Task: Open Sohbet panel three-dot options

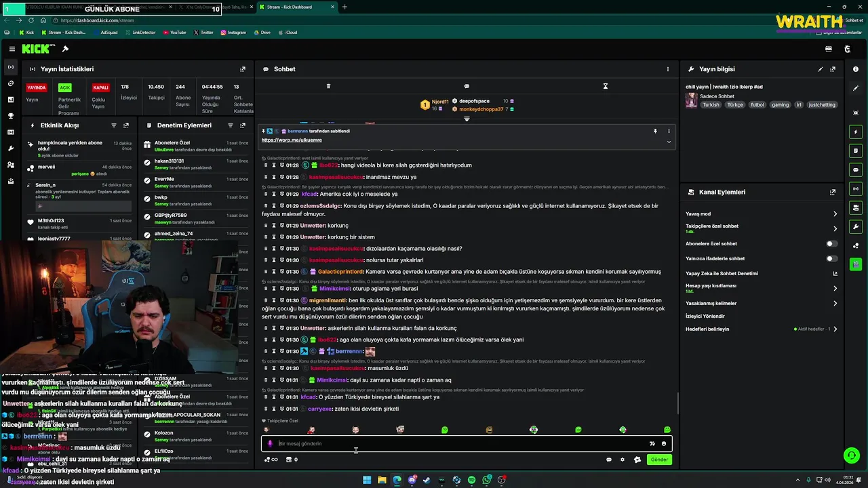Action: point(668,69)
